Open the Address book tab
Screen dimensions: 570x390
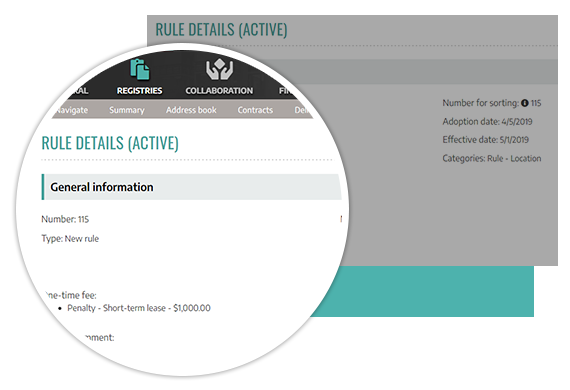click(x=191, y=110)
